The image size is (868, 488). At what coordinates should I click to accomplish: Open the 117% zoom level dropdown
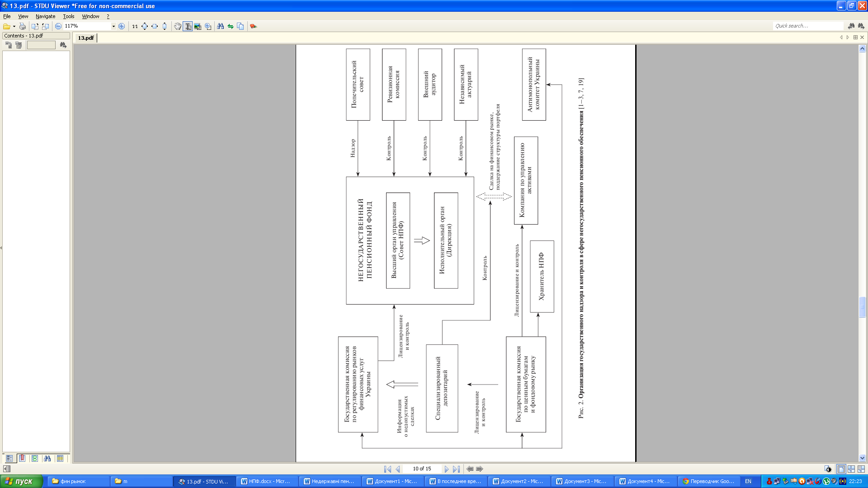(x=113, y=26)
